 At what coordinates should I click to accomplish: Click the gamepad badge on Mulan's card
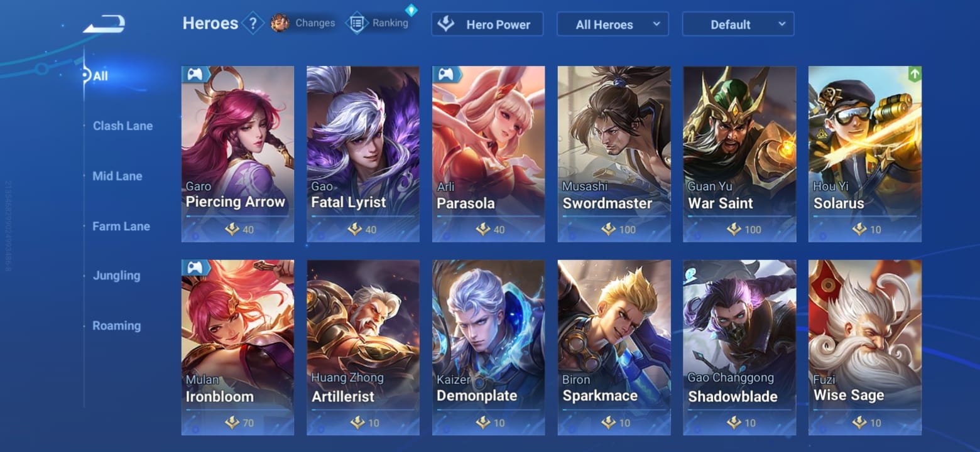(195, 267)
